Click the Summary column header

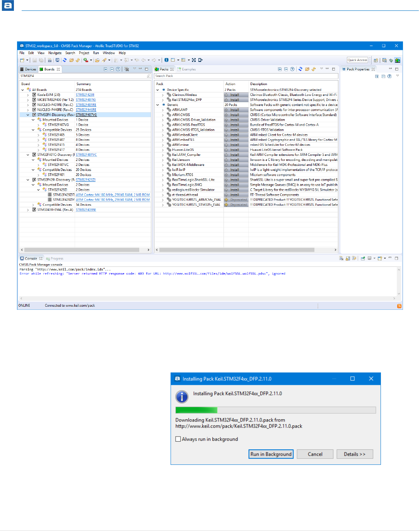(x=113, y=84)
